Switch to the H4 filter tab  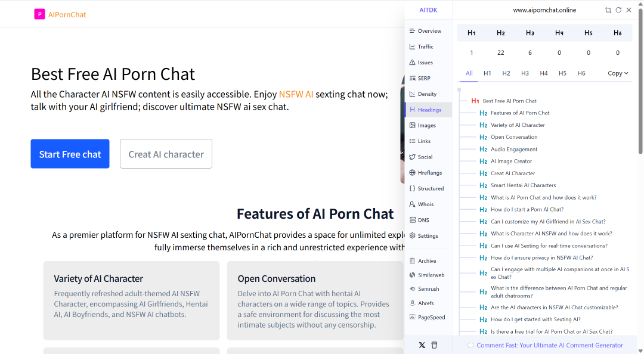pos(544,73)
